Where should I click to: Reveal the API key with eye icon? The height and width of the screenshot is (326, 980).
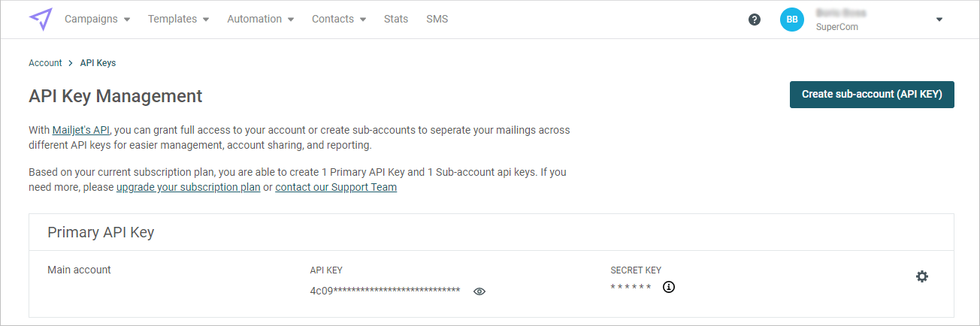coord(479,291)
